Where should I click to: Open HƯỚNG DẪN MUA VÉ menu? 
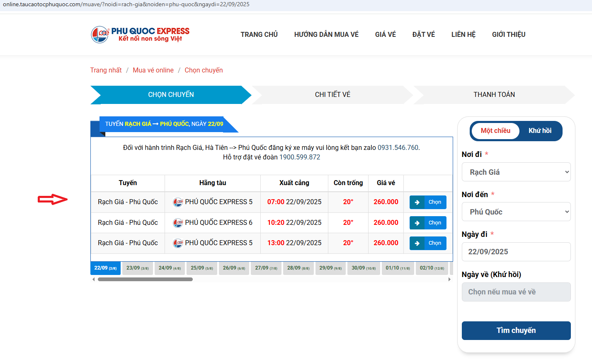click(x=326, y=34)
